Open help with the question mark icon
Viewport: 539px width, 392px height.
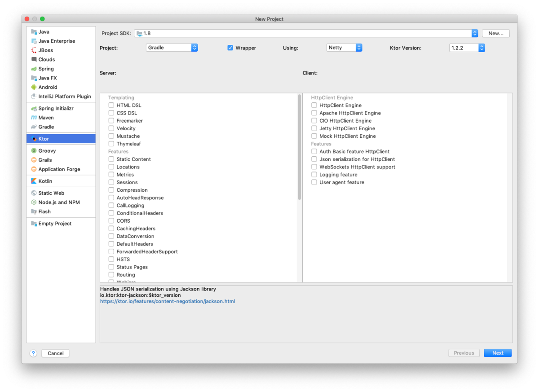coord(33,353)
